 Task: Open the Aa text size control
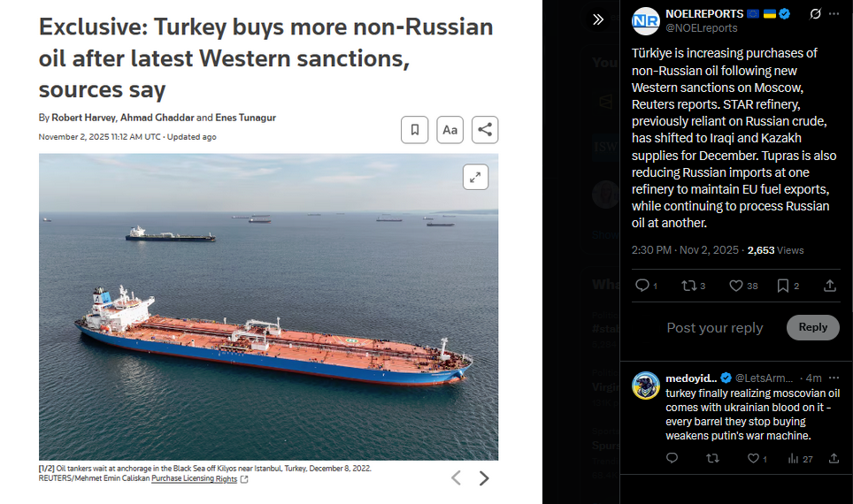[450, 130]
